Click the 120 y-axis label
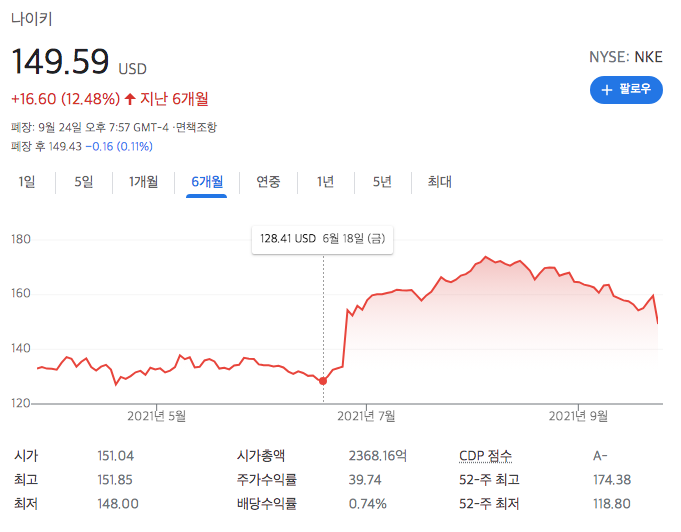The image size is (681, 532). (21, 403)
